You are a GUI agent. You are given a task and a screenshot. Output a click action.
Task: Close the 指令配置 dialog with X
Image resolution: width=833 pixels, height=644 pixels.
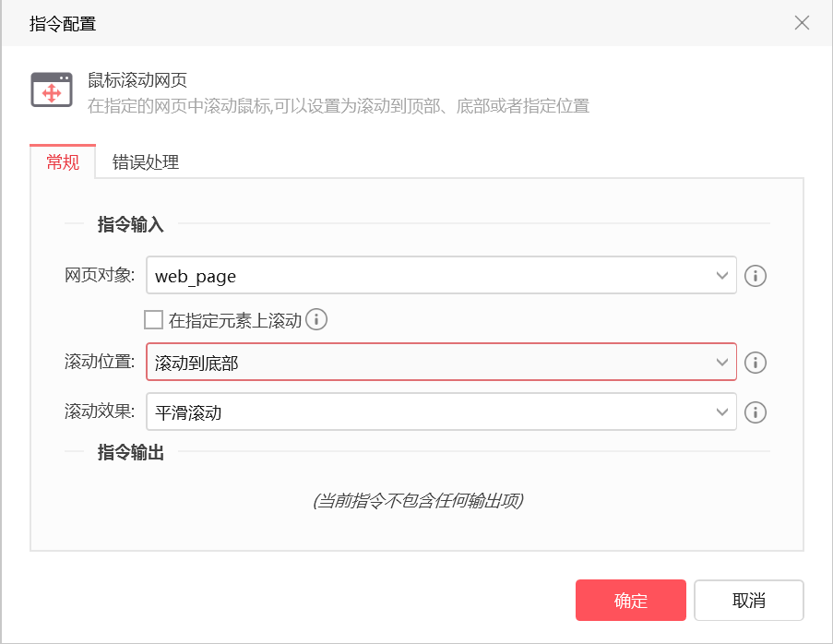pos(802,23)
